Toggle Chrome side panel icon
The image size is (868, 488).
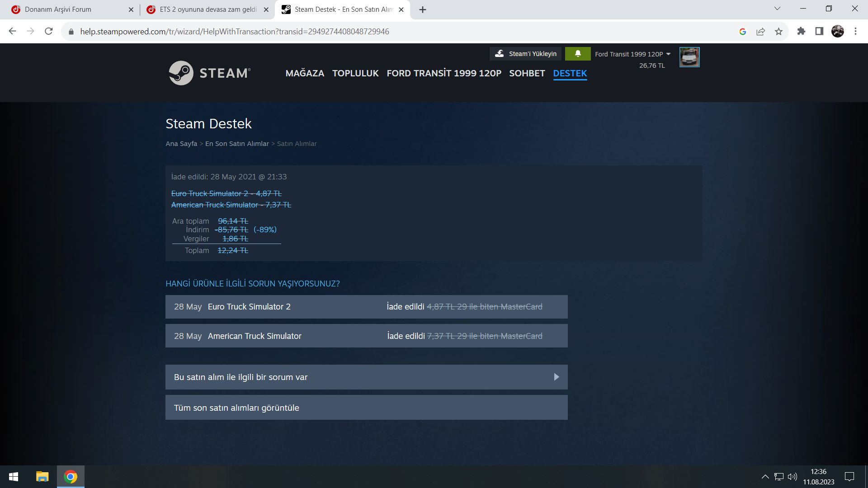click(819, 32)
